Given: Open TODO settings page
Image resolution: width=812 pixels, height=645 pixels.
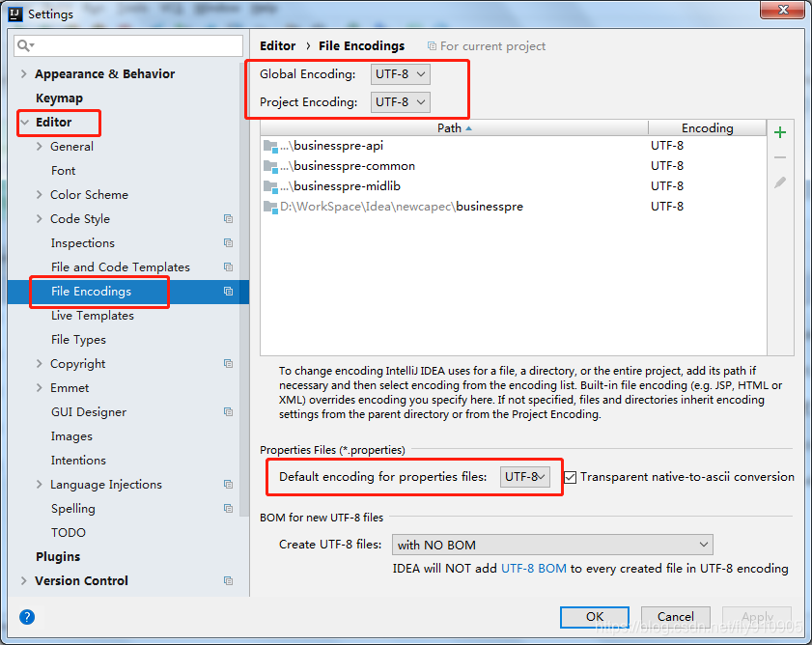Looking at the screenshot, I should click(x=69, y=533).
